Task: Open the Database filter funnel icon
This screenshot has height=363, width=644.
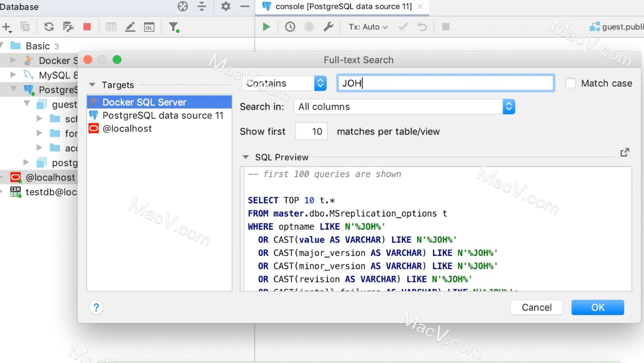Action: click(174, 27)
